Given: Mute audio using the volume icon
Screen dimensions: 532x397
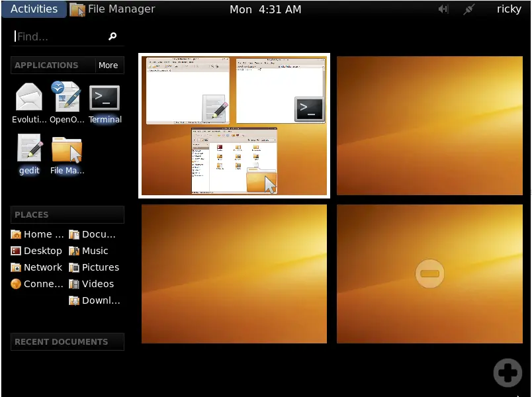Looking at the screenshot, I should click(x=443, y=9).
